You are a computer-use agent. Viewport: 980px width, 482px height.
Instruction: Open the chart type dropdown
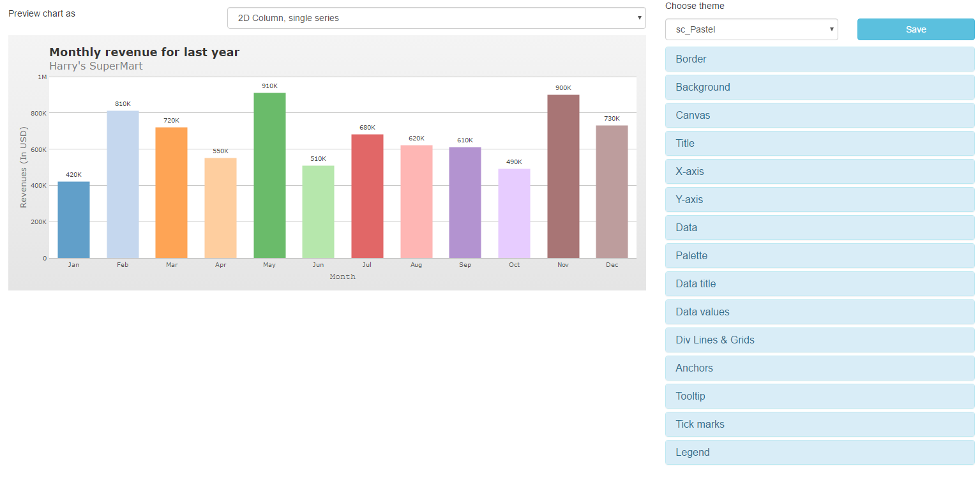tap(436, 18)
